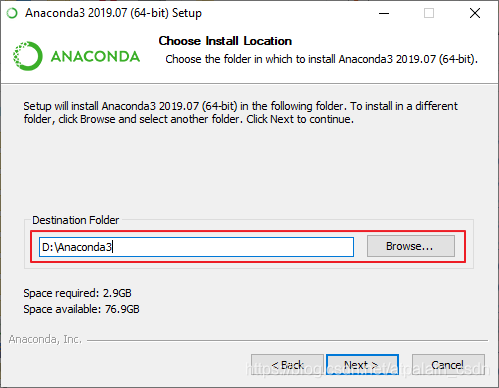The width and height of the screenshot is (499, 388).
Task: Cancel the Anaconda3 installation
Action: coord(448,365)
